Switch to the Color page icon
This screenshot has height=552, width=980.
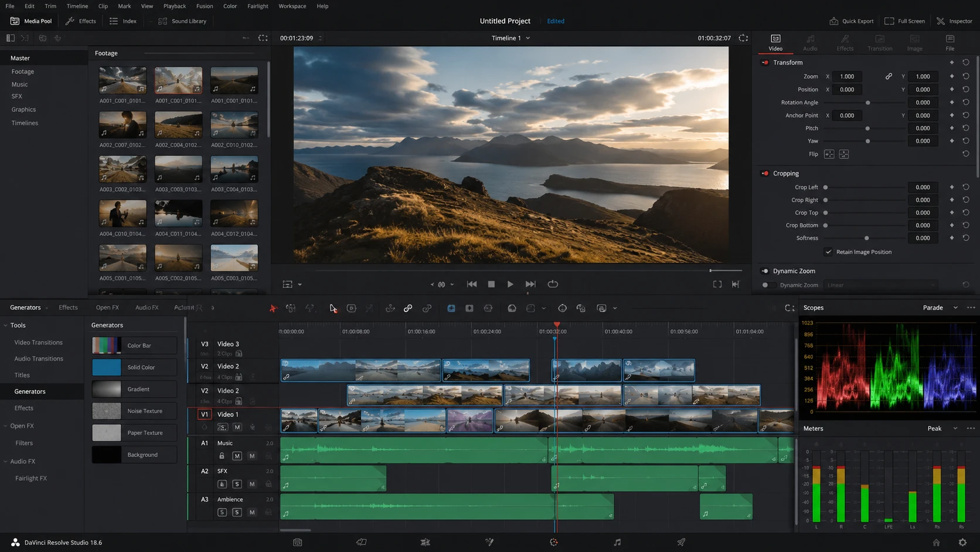(x=553, y=543)
